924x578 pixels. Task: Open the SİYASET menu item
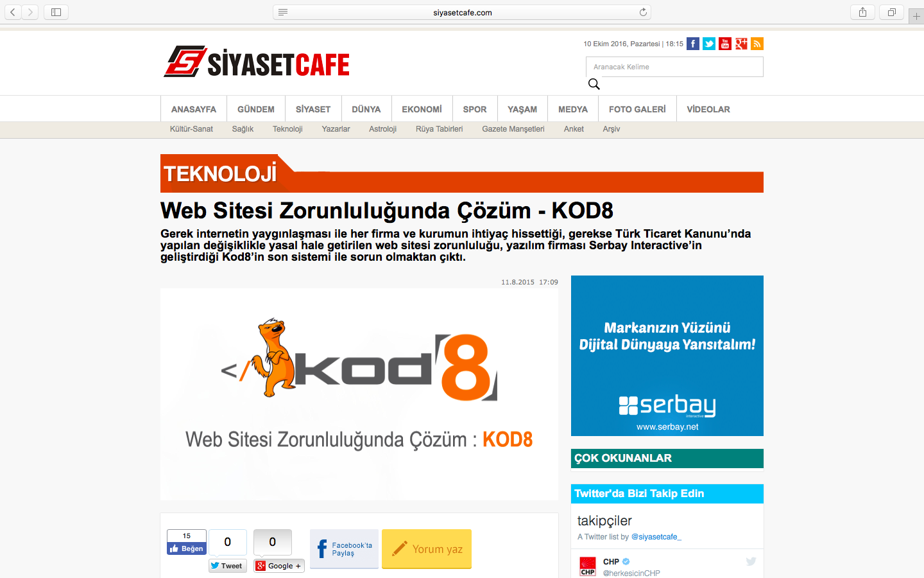[x=313, y=109]
